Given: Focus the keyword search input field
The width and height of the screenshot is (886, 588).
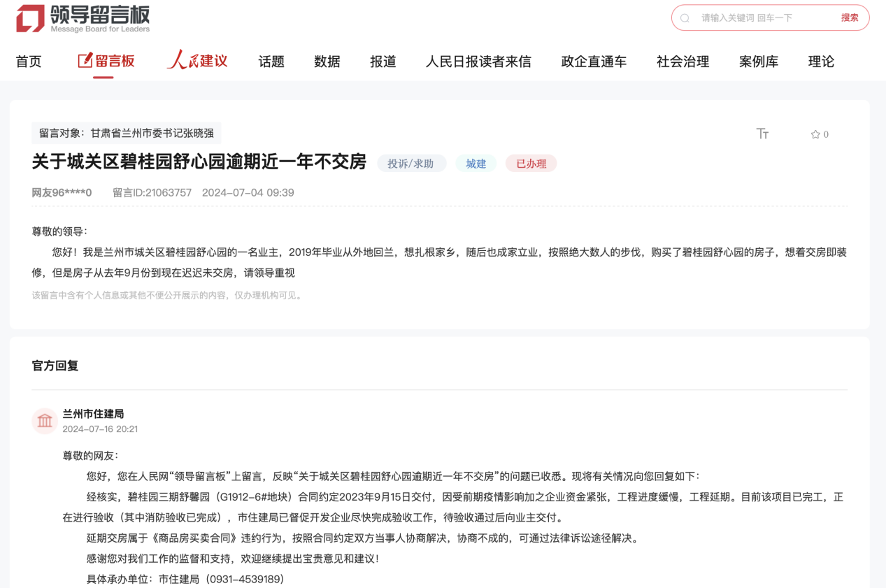Looking at the screenshot, I should click(762, 18).
